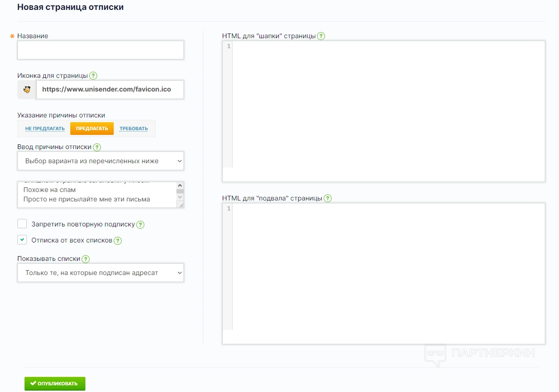This screenshot has height=392, width=559.
Task: Click line number 1 in header editor
Action: 229,46
